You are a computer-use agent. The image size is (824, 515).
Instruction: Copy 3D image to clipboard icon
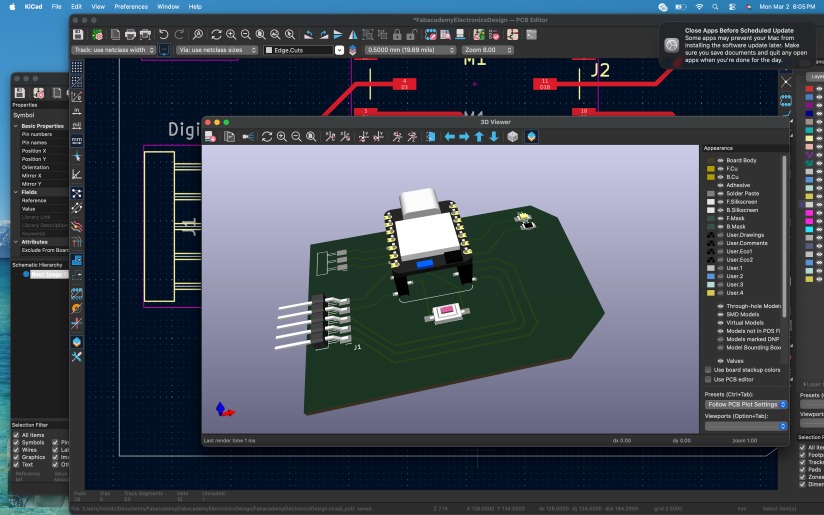(x=229, y=136)
